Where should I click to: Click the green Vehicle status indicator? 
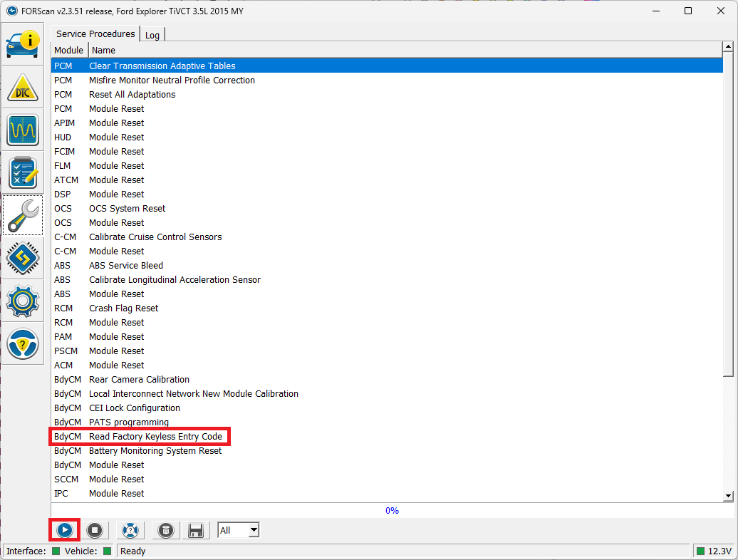[107, 551]
